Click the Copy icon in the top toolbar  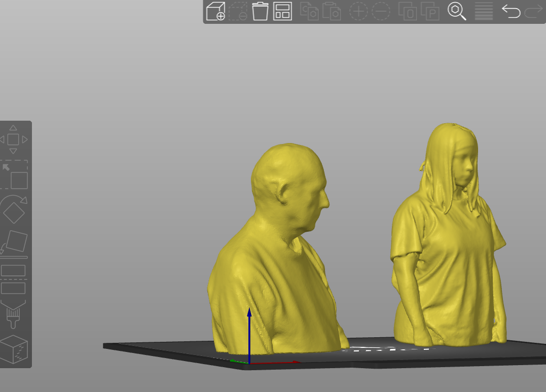309,11
